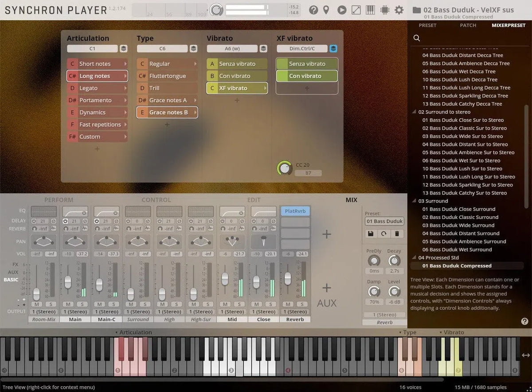This screenshot has width=532, height=392.
Task: Click the play preview icon in toolbar
Action: pyautogui.click(x=341, y=10)
